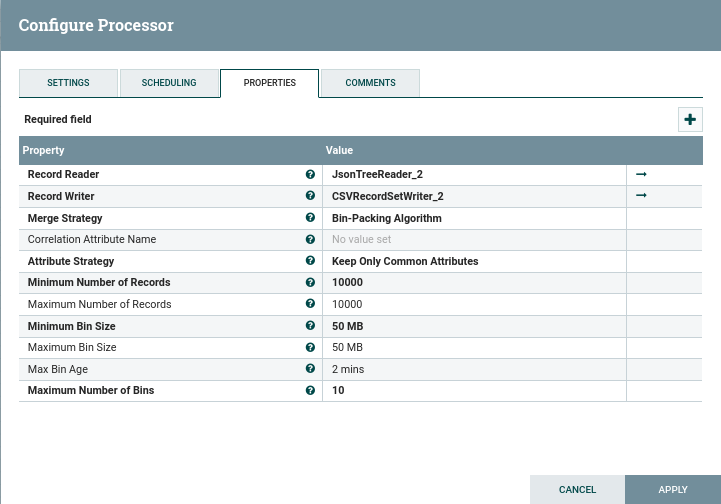Open the Comments tab
The image size is (721, 504).
pyautogui.click(x=370, y=83)
